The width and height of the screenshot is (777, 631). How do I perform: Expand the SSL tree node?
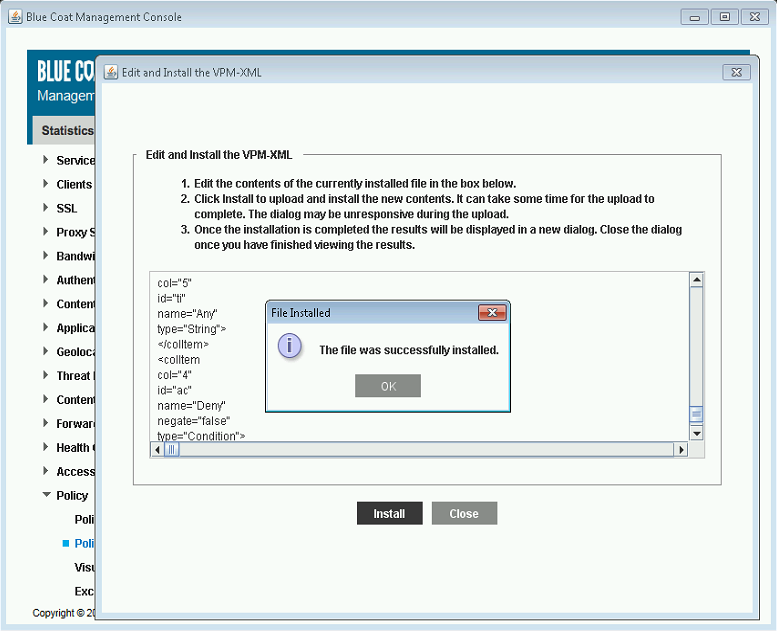(46, 208)
